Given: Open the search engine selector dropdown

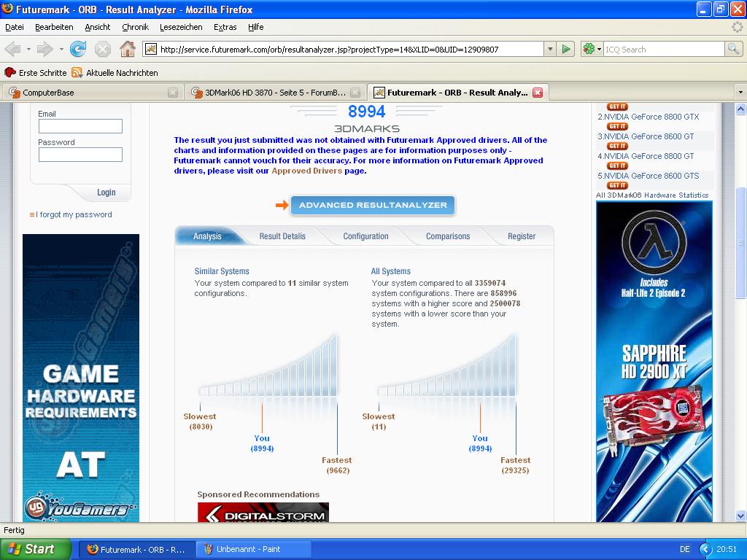Looking at the screenshot, I should (599, 49).
